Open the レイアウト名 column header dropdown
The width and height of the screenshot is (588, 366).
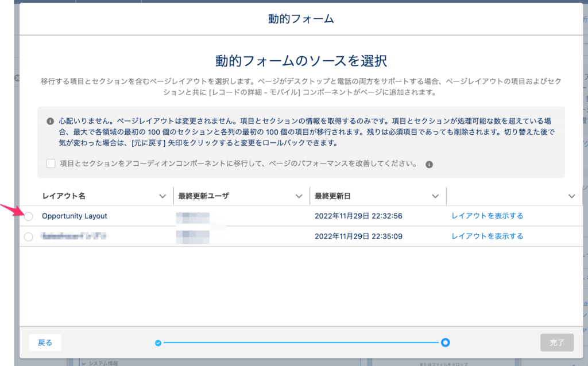[162, 195]
